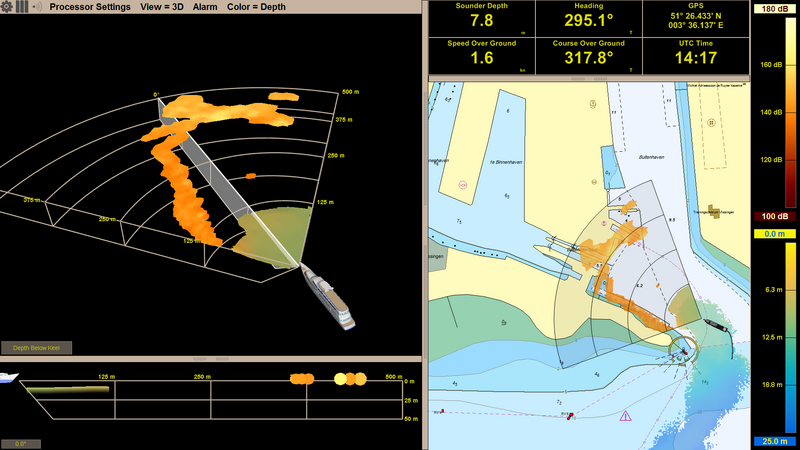Click the Course Over Ground 317.8° readout

pyautogui.click(x=589, y=56)
